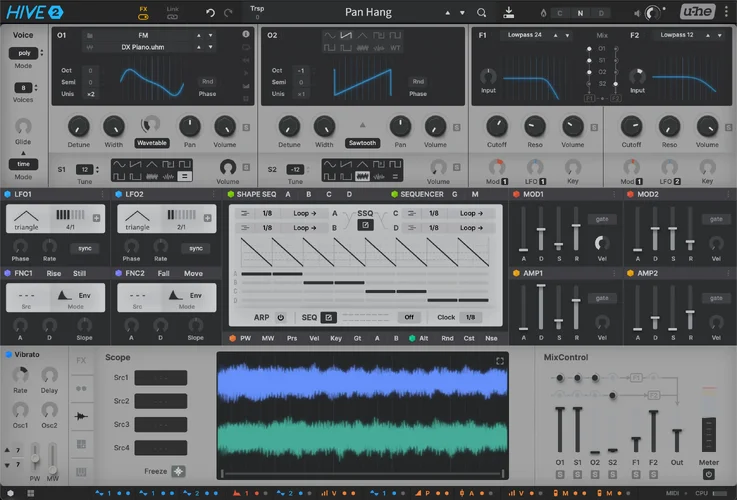Toggle the ARP power button
737x500 pixels.
coord(281,317)
